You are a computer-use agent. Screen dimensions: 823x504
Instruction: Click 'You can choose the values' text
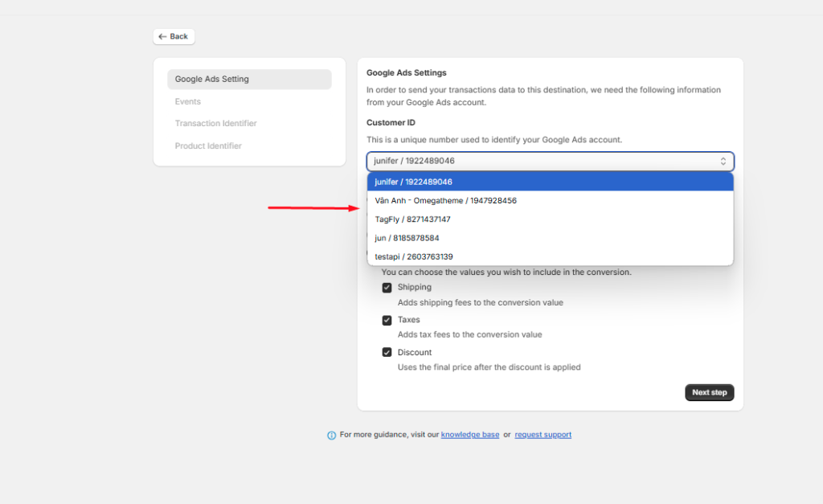506,272
